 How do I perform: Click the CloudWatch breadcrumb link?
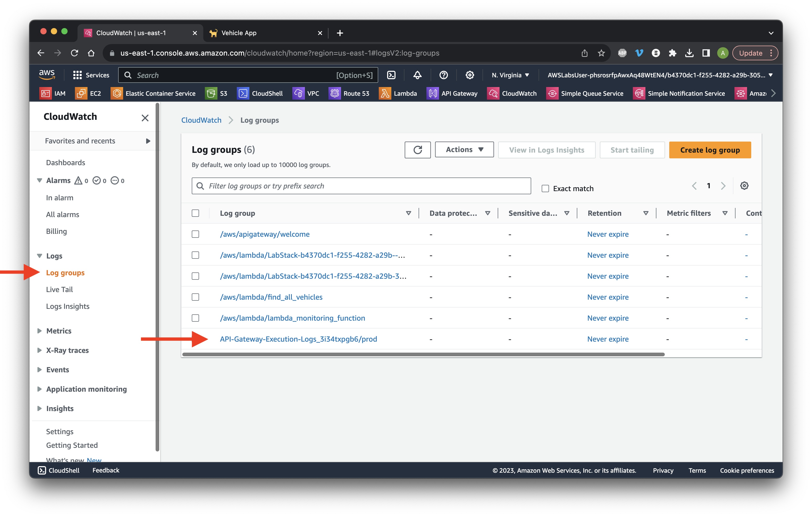[x=201, y=120]
